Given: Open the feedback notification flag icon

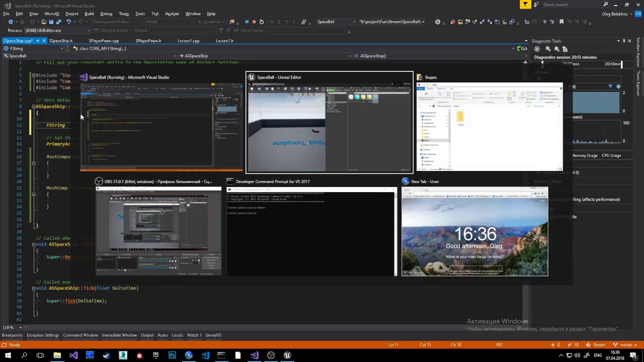Looking at the screenshot, I should (525, 5).
